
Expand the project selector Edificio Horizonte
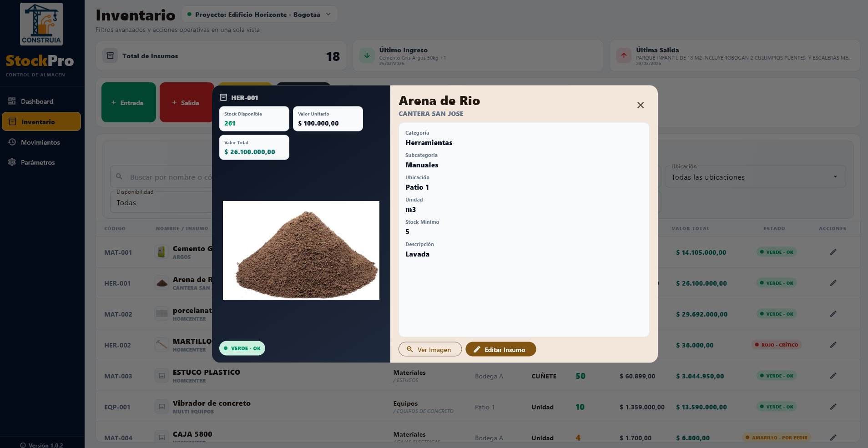pyautogui.click(x=259, y=15)
